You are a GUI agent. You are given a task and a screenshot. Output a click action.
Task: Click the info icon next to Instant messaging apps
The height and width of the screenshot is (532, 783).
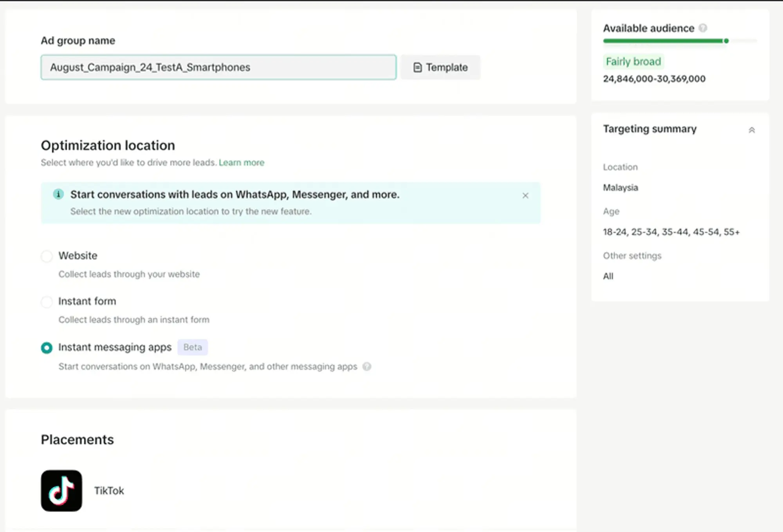[366, 367]
